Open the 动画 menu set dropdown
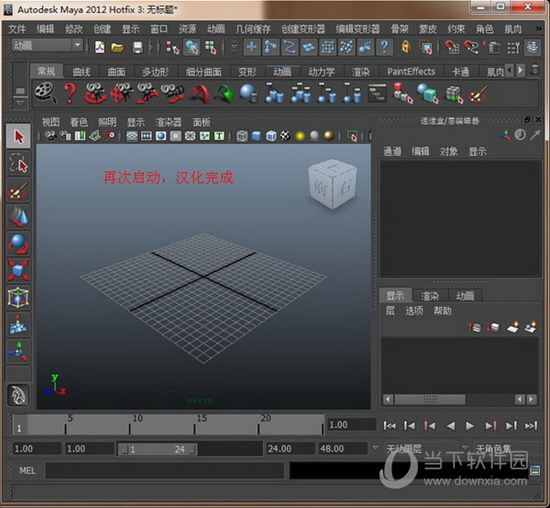This screenshot has height=508, width=550. click(47, 46)
